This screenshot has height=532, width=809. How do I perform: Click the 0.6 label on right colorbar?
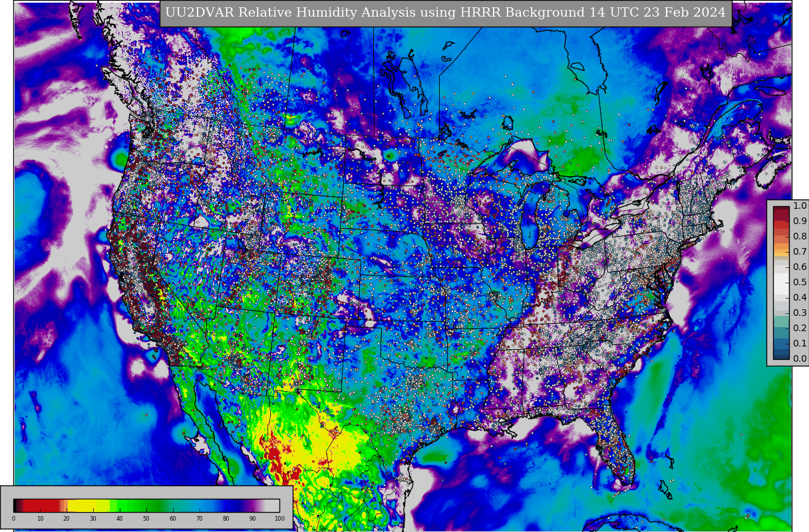(800, 267)
